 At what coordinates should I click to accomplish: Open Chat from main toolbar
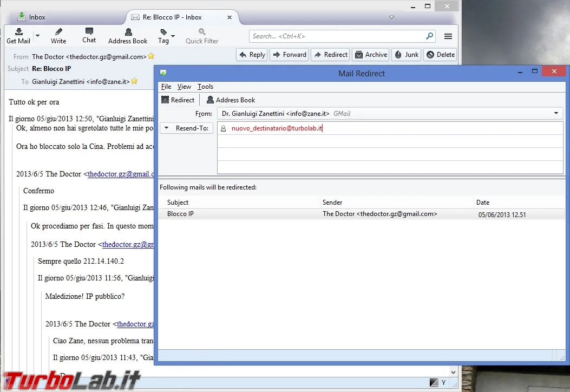click(89, 35)
